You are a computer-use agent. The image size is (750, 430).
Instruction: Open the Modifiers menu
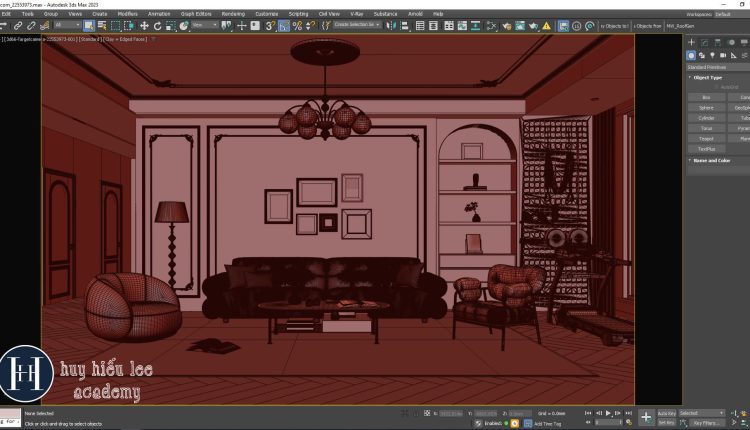click(x=128, y=14)
